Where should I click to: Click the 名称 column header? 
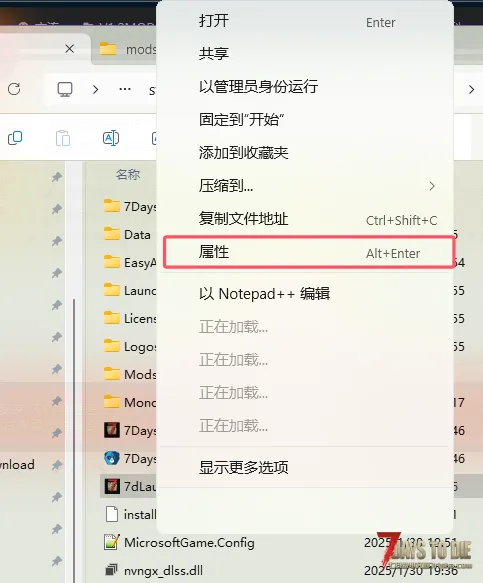pos(128,174)
